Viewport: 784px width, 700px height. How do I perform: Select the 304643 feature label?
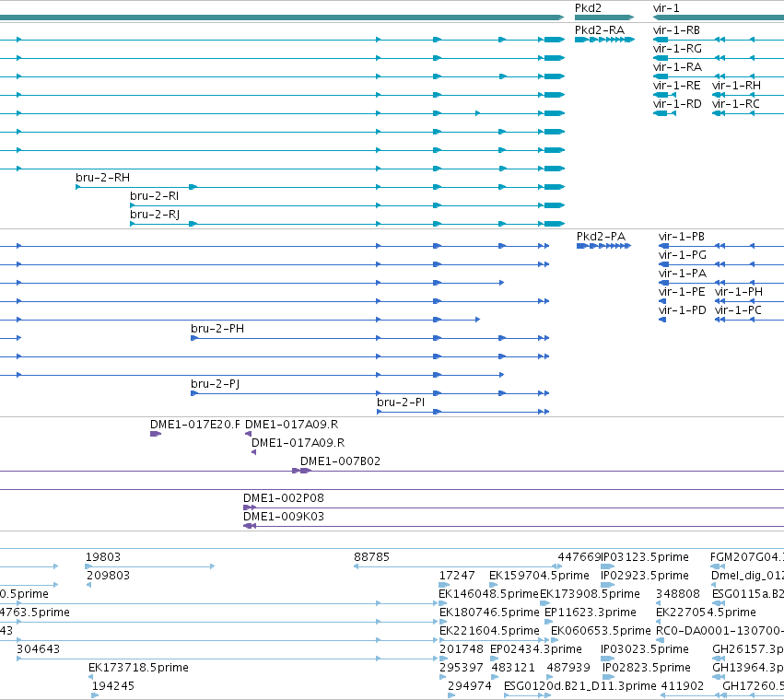point(38,649)
